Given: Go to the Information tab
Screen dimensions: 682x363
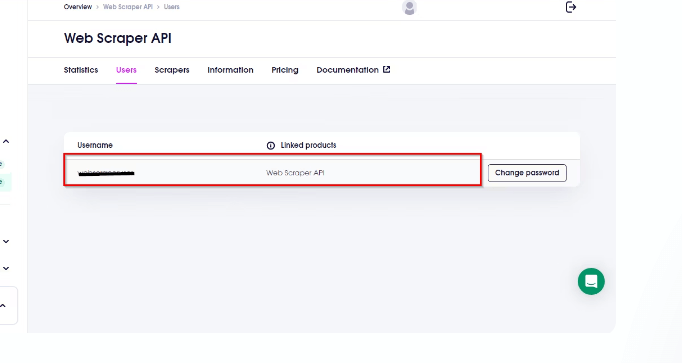Looking at the screenshot, I should [230, 70].
